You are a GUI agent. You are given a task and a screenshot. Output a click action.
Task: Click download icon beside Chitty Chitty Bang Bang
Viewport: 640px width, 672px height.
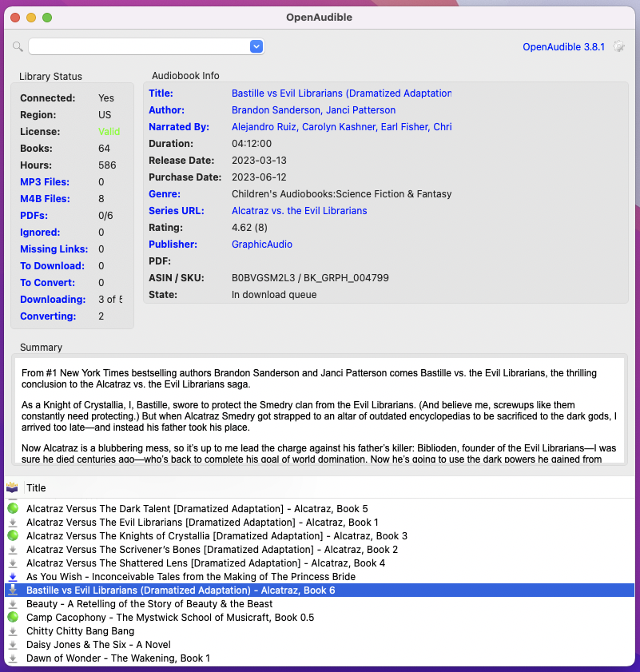[x=13, y=631]
